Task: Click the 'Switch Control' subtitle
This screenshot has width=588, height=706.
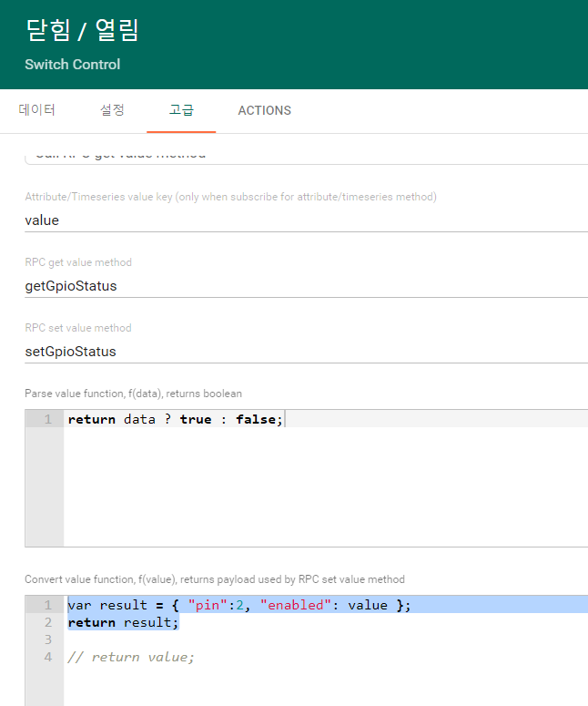Action: (x=73, y=65)
